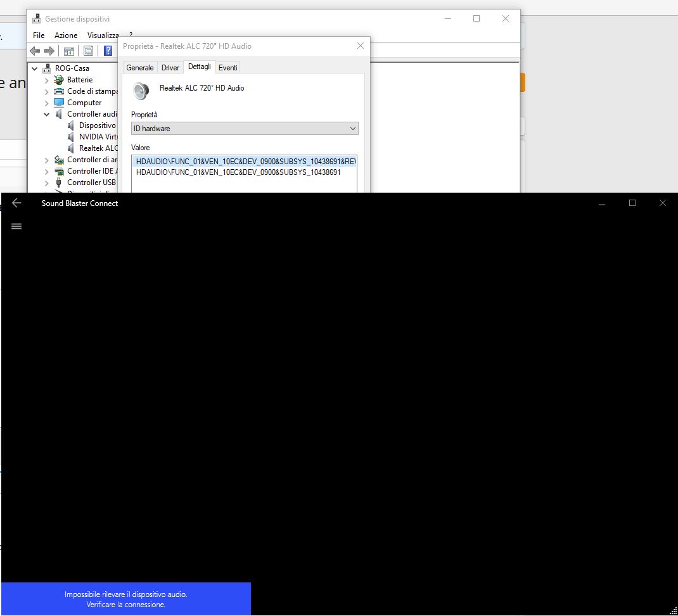Switch to the Driver tab
The image size is (678, 616).
170,67
